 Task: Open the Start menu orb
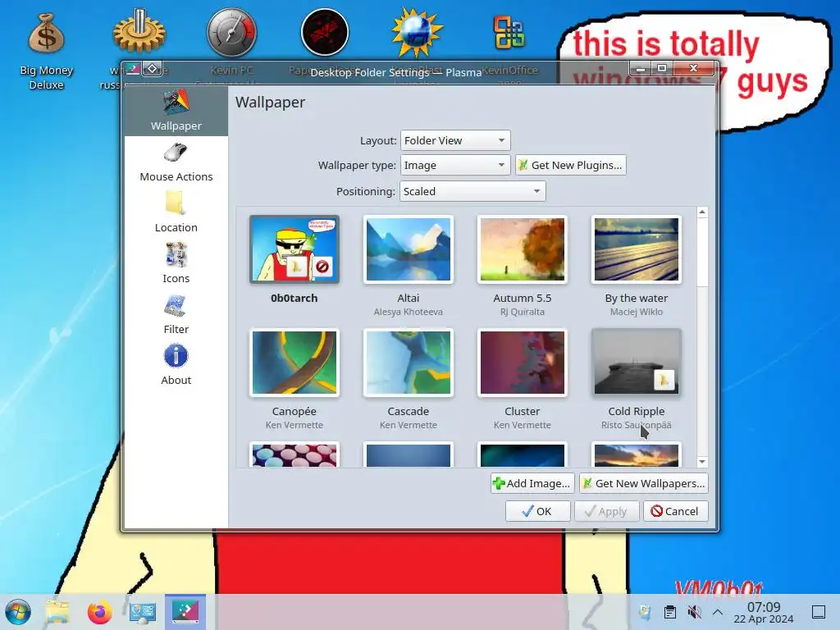[x=17, y=612]
